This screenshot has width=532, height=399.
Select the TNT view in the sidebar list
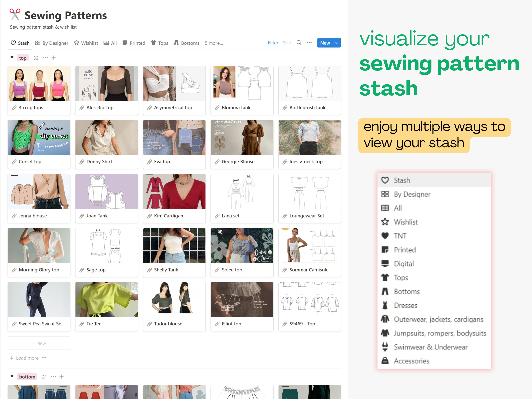click(x=400, y=236)
